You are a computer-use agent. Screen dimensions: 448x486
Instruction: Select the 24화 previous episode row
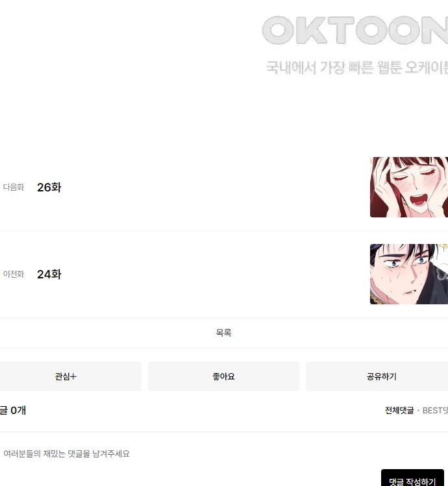[224, 274]
